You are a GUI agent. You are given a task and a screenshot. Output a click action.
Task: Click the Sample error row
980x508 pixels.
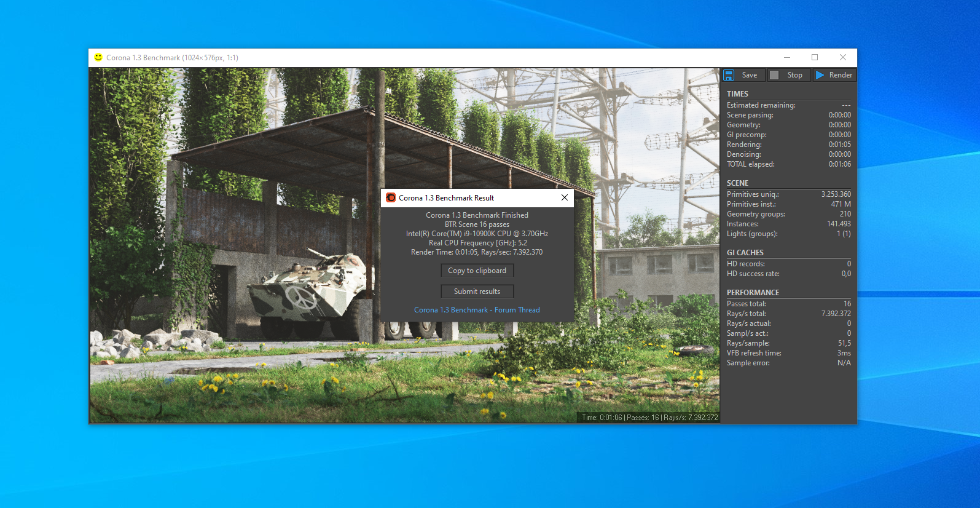pyautogui.click(x=789, y=363)
